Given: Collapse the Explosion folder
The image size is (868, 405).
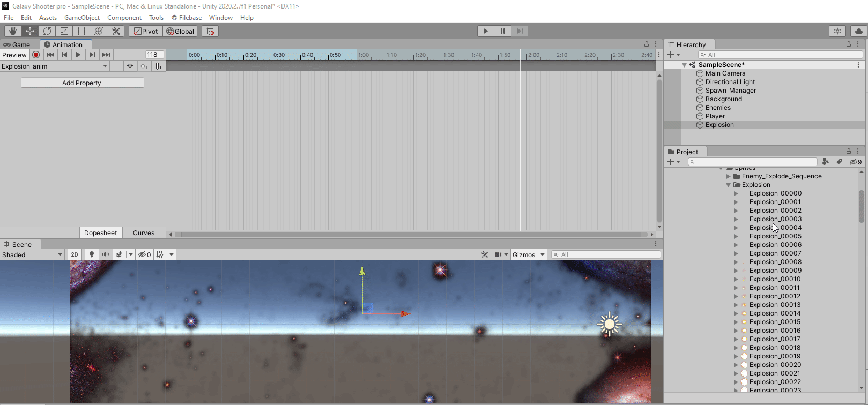Looking at the screenshot, I should 729,185.
